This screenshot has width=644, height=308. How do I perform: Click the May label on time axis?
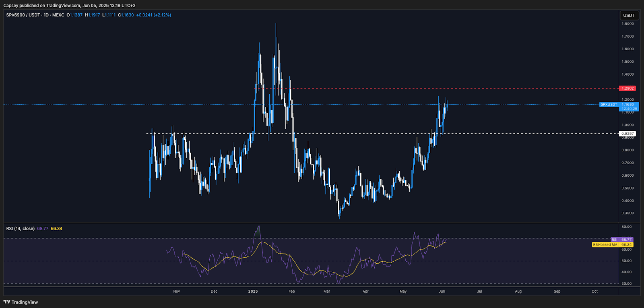click(403, 291)
